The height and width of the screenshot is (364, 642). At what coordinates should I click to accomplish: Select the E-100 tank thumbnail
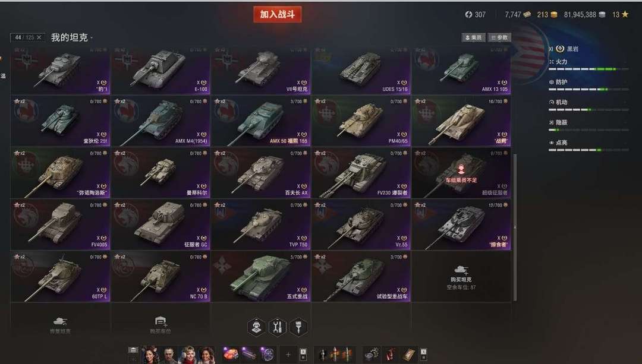click(160, 70)
